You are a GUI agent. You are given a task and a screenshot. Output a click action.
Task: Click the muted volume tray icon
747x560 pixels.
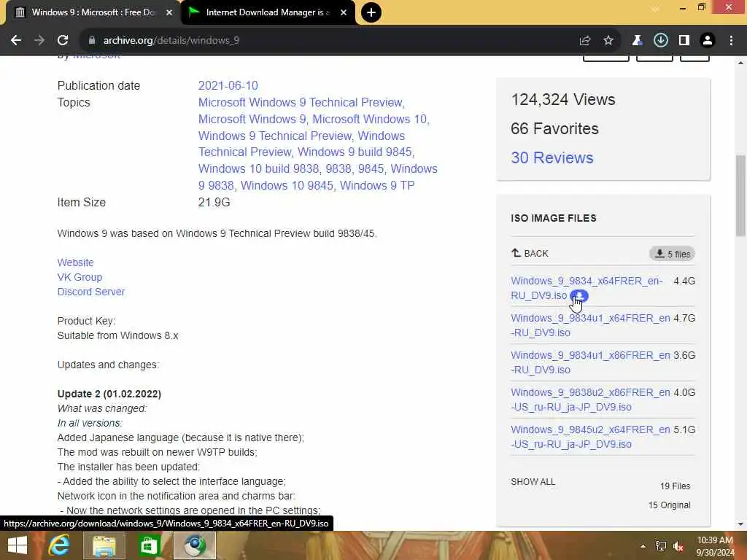click(x=678, y=546)
